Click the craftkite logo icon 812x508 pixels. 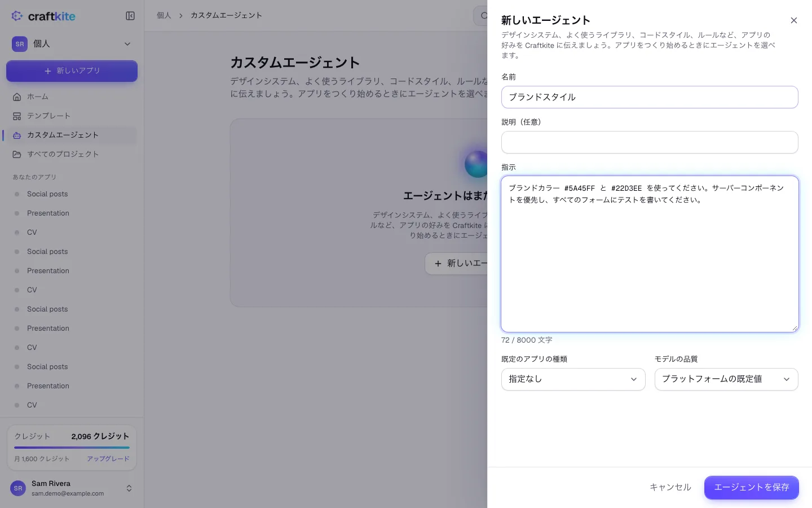pyautogui.click(x=17, y=16)
